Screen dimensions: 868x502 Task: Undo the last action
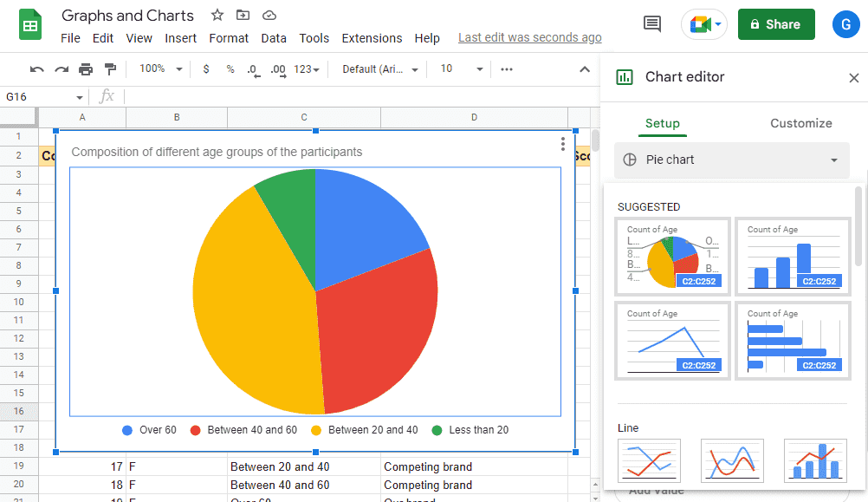(36, 68)
